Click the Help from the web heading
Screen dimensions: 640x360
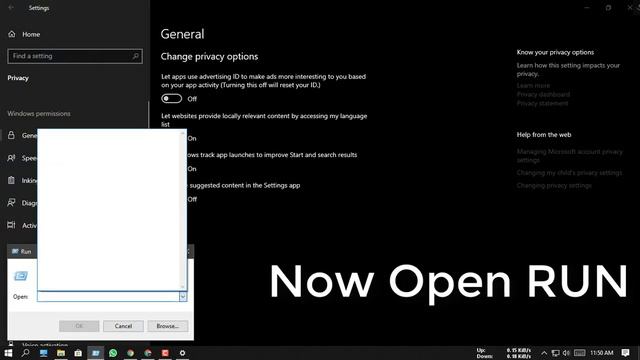point(544,135)
